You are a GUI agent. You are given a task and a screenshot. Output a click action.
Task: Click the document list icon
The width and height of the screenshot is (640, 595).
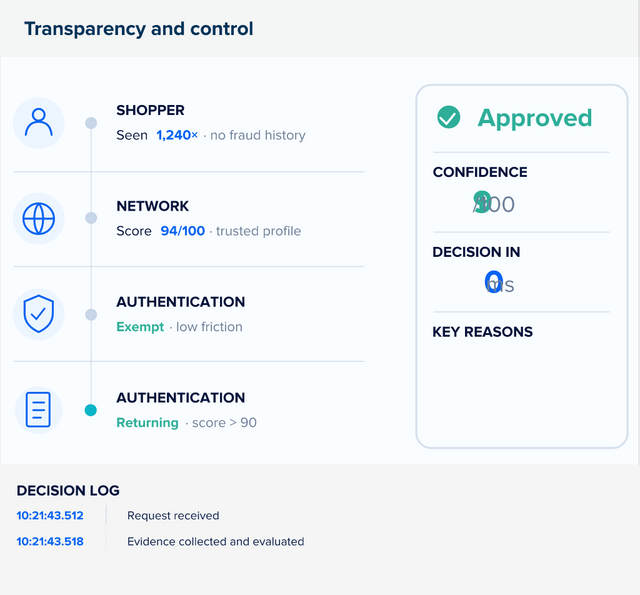tap(38, 410)
